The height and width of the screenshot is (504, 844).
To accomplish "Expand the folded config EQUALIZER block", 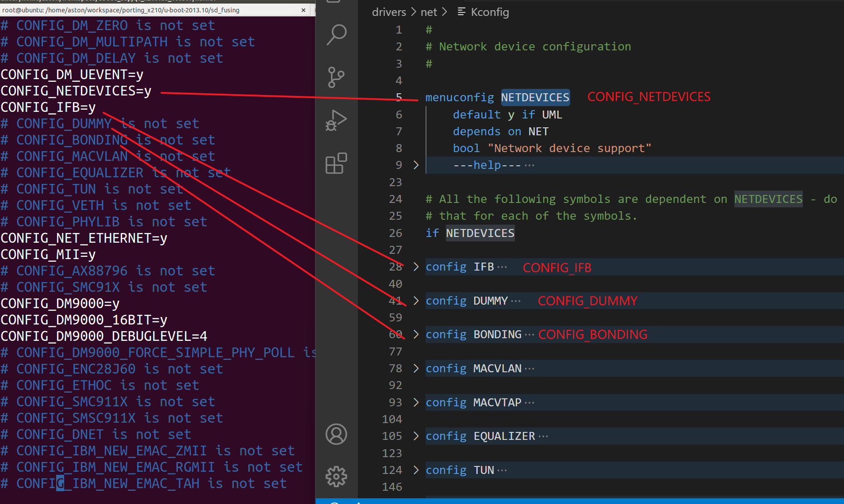I will pos(416,436).
